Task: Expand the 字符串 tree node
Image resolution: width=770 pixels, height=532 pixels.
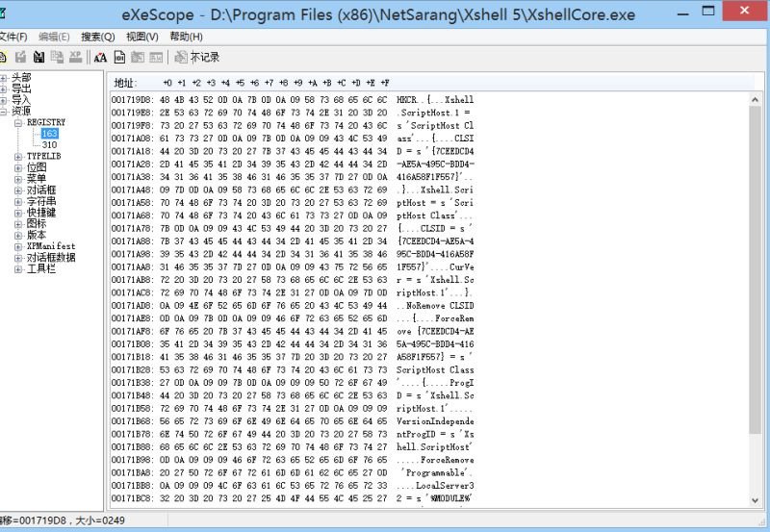Action: click(x=18, y=202)
